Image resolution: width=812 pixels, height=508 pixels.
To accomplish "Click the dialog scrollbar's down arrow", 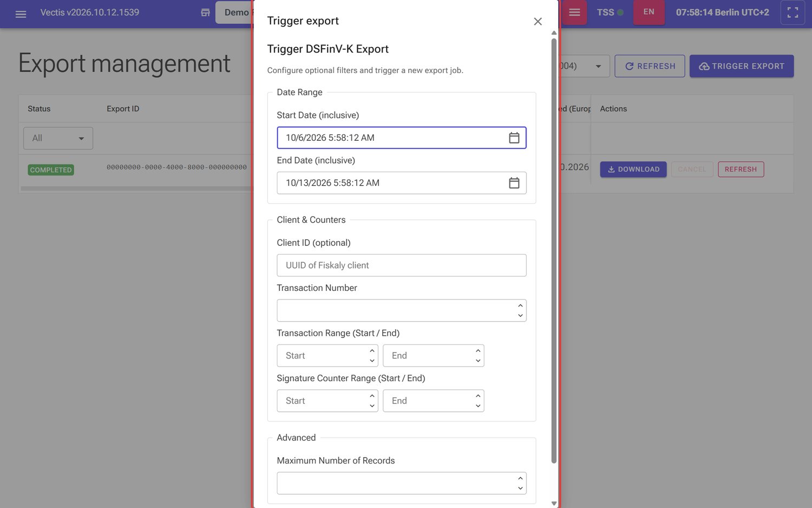I will click(x=554, y=504).
